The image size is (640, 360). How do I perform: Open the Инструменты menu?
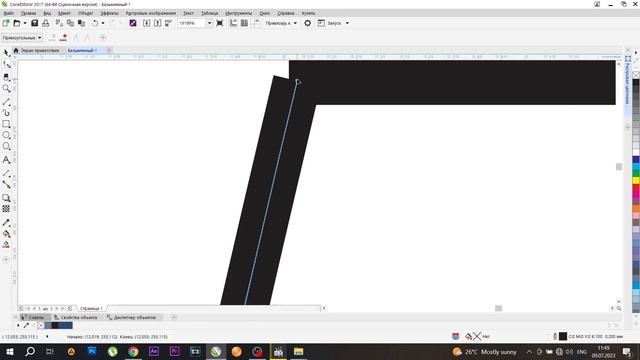pos(238,13)
